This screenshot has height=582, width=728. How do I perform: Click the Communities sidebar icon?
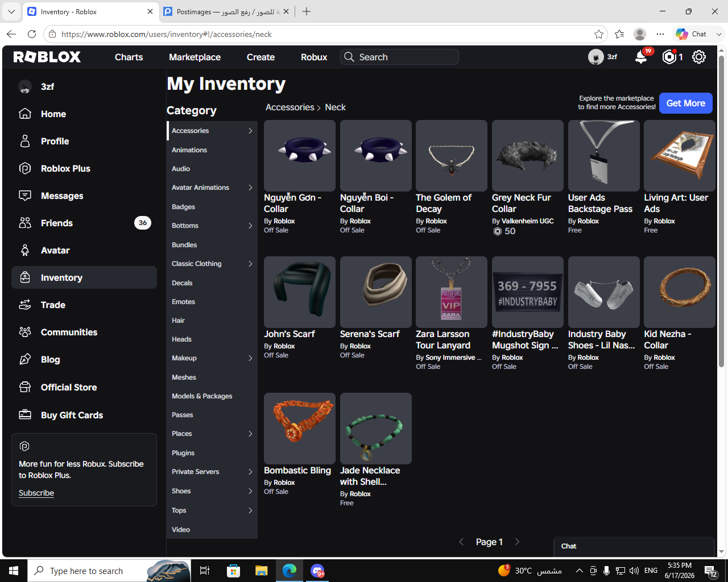pos(25,332)
